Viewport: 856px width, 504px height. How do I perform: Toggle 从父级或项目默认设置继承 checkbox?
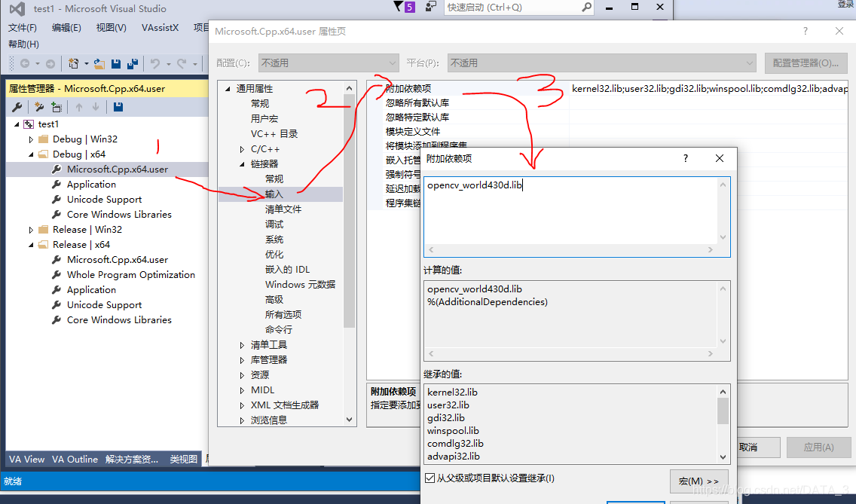click(430, 478)
